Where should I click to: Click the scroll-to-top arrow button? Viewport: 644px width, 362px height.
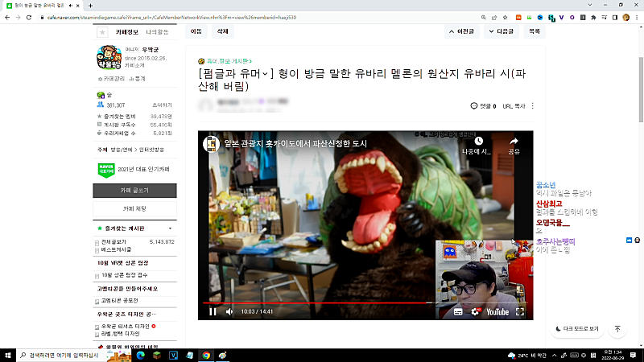[617, 329]
